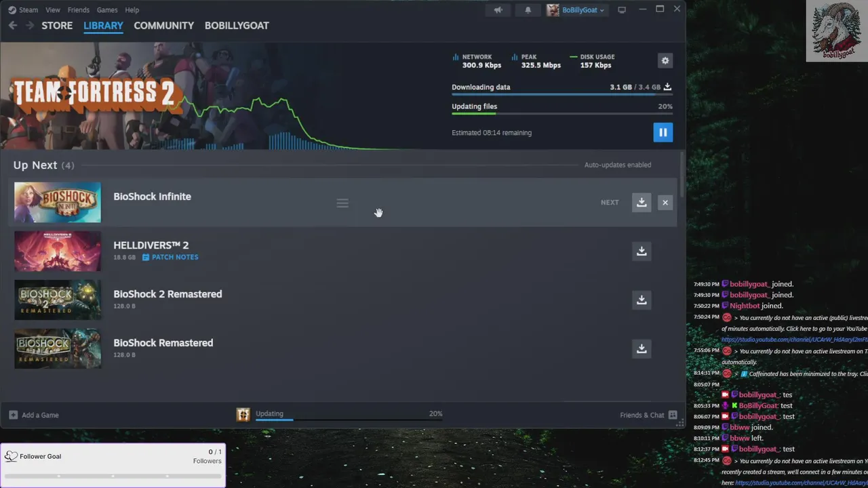Click the BioShock Remastered title
The width and height of the screenshot is (868, 488).
coord(163,343)
